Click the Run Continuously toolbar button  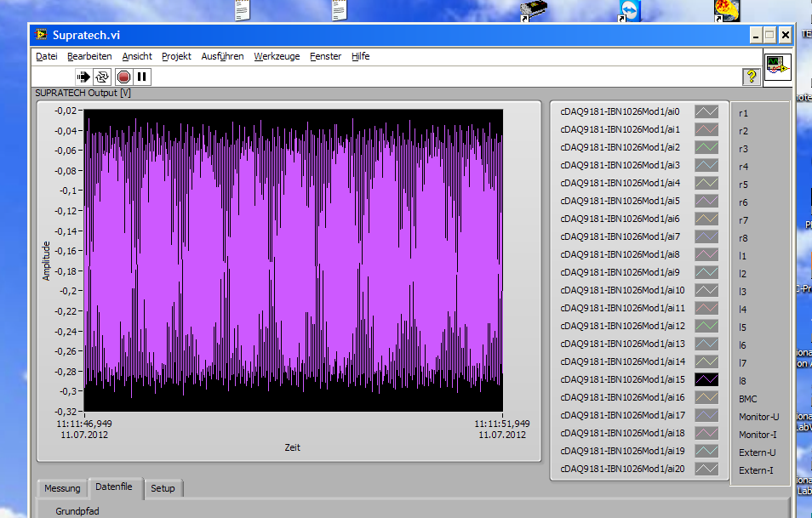(x=102, y=77)
